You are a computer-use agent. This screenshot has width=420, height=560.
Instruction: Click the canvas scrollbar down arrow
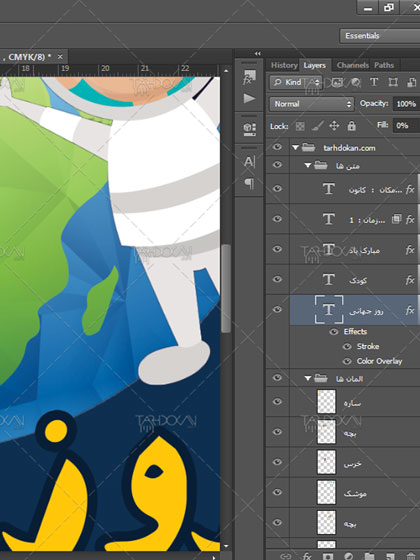coord(226,546)
